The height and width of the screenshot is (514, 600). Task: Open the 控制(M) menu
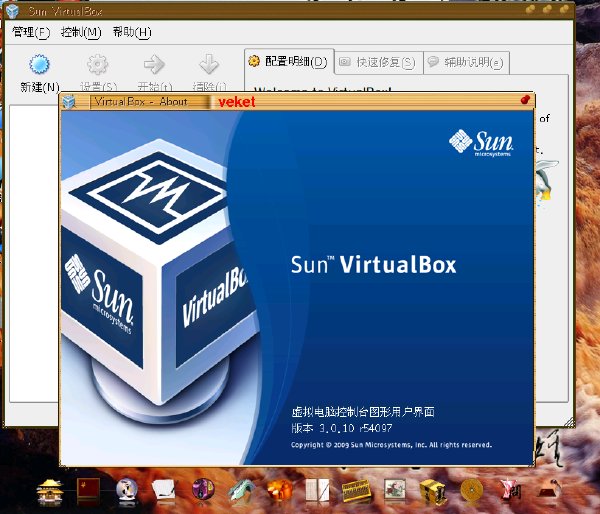tap(81, 32)
